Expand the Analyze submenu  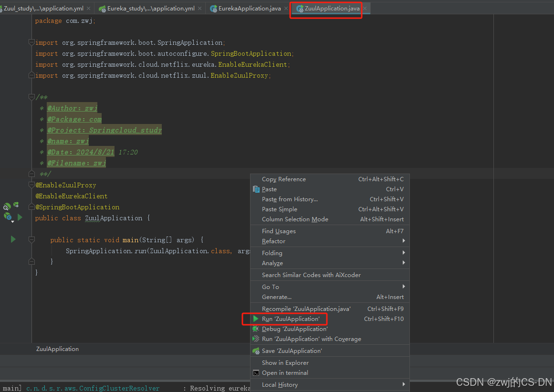330,263
